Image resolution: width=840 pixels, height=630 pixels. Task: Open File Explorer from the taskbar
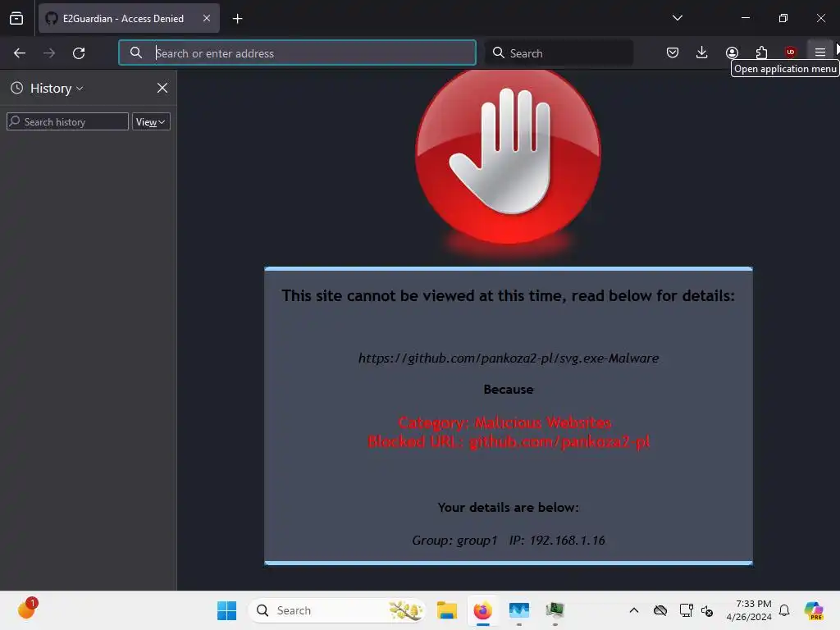(446, 610)
